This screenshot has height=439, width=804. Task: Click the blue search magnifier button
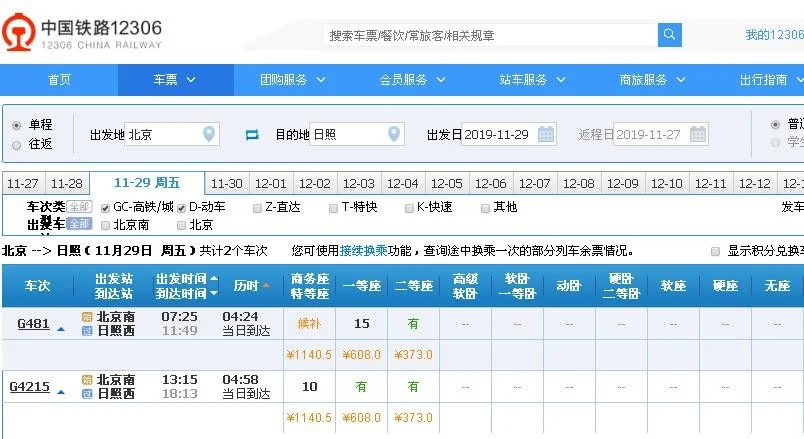point(670,35)
